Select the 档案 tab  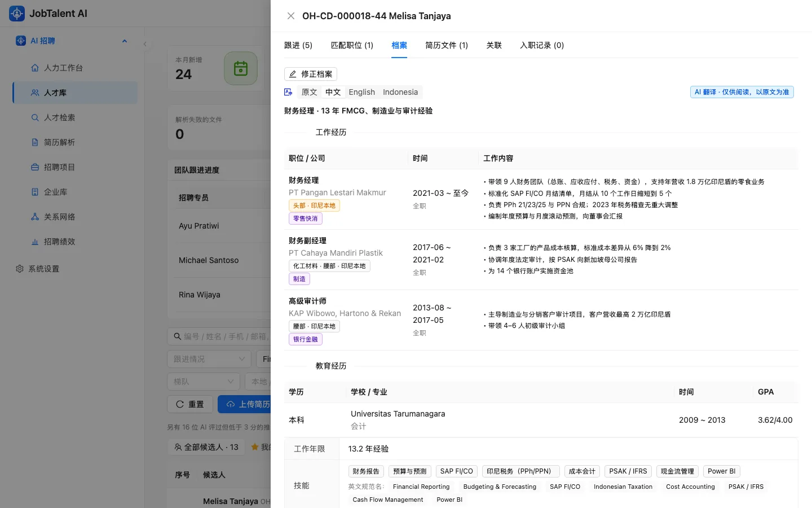(x=399, y=45)
